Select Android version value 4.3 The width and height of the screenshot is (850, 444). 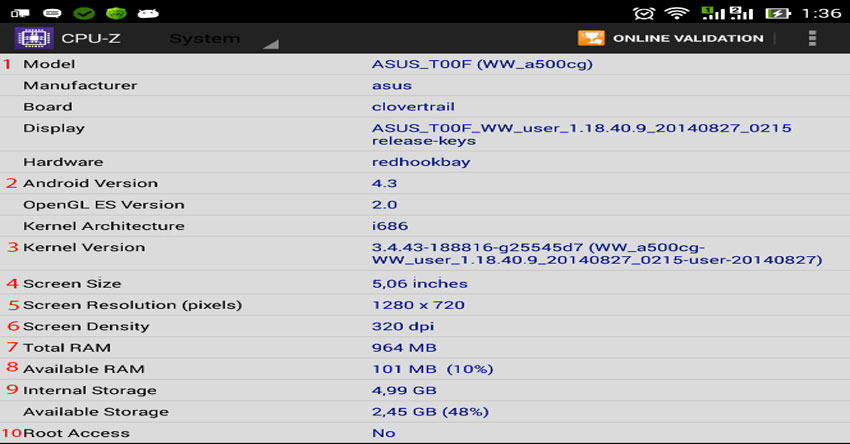pos(384,183)
